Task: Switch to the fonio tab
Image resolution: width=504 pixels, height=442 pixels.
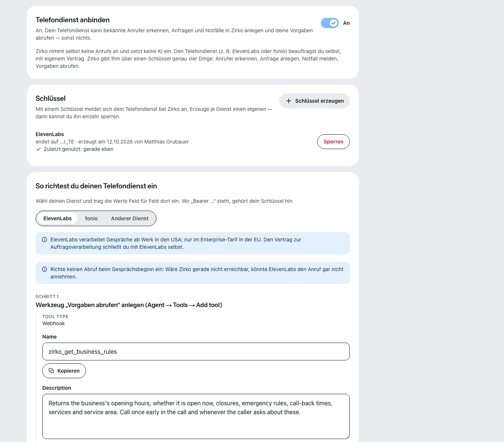Action: coord(91,218)
